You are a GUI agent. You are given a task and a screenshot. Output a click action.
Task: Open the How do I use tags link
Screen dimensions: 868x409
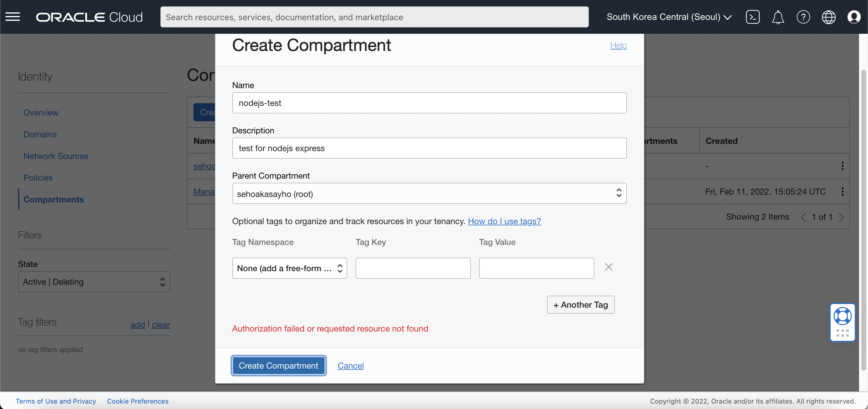tap(504, 221)
